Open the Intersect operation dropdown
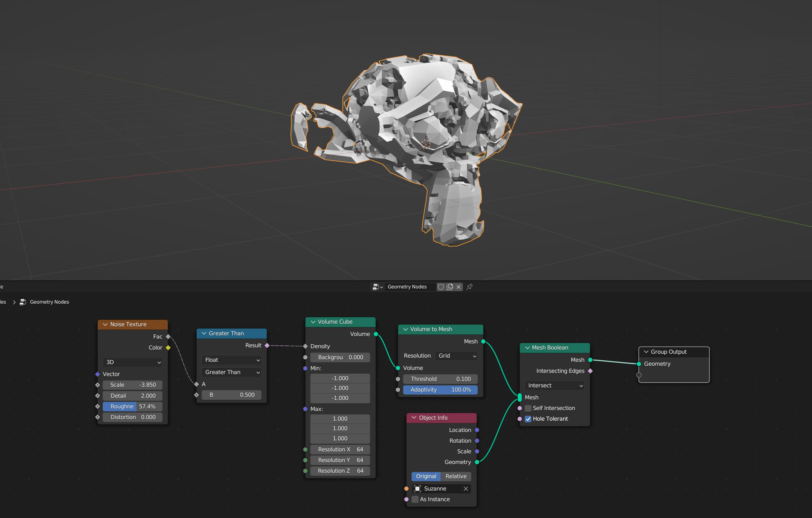 (555, 385)
